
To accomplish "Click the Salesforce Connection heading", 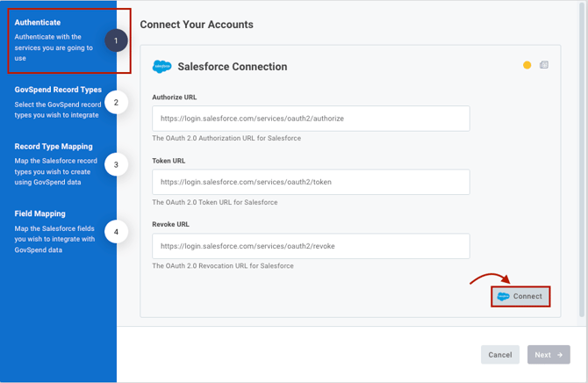I will pyautogui.click(x=232, y=67).
